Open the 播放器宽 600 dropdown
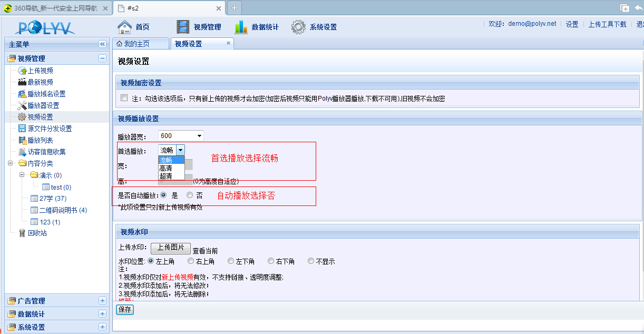This screenshot has width=644, height=334. (x=181, y=136)
